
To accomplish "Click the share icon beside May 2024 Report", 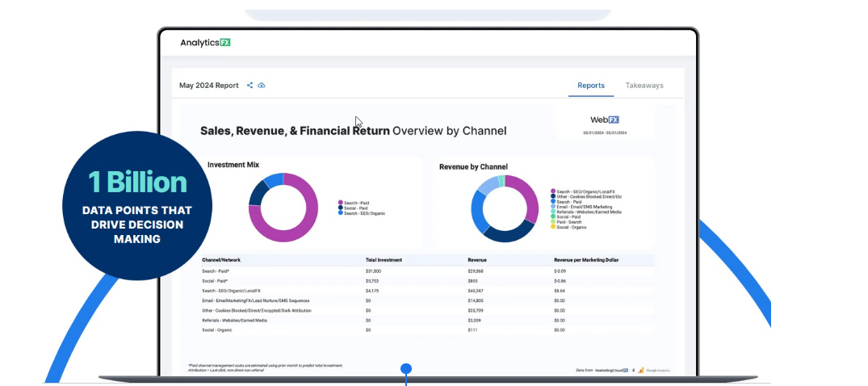I will point(250,86).
